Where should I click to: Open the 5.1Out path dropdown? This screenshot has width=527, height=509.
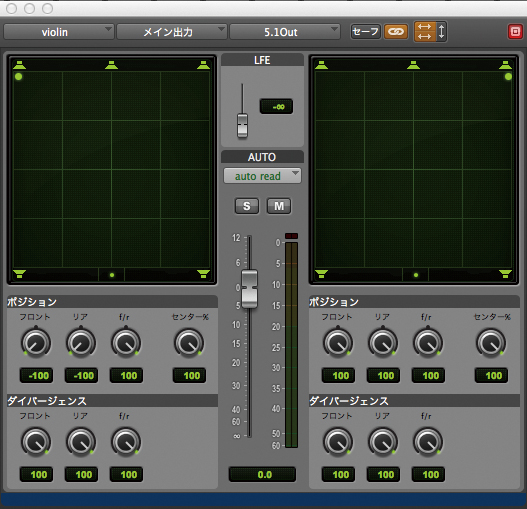click(285, 32)
